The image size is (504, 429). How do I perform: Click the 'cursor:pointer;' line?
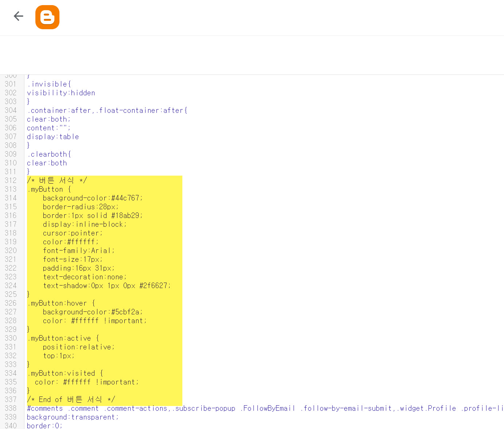click(73, 233)
